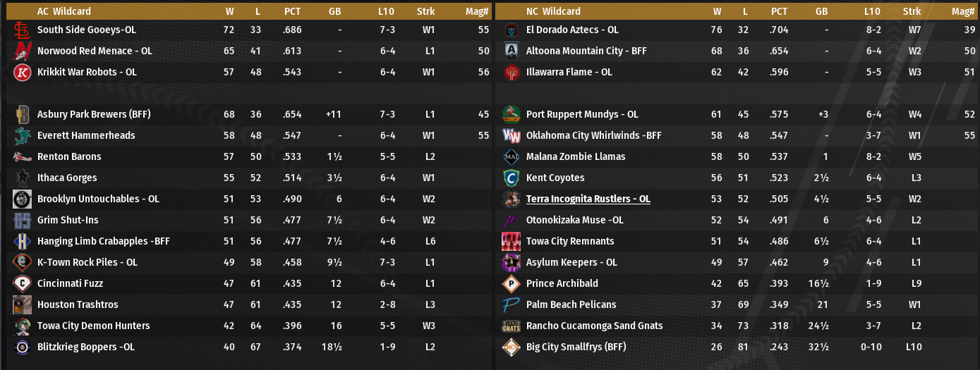This screenshot has width=980, height=370.
Task: Sort NC Wildcard by W column header
Action: [x=717, y=11]
